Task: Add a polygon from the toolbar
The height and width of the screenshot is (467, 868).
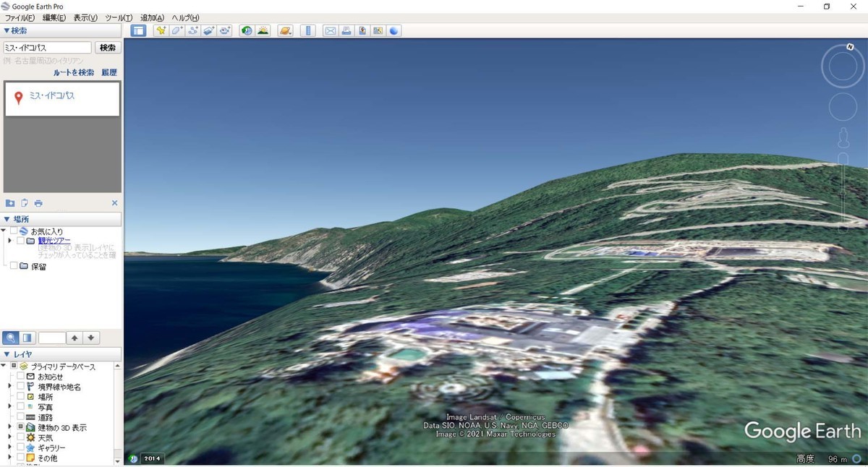Action: pyautogui.click(x=176, y=30)
